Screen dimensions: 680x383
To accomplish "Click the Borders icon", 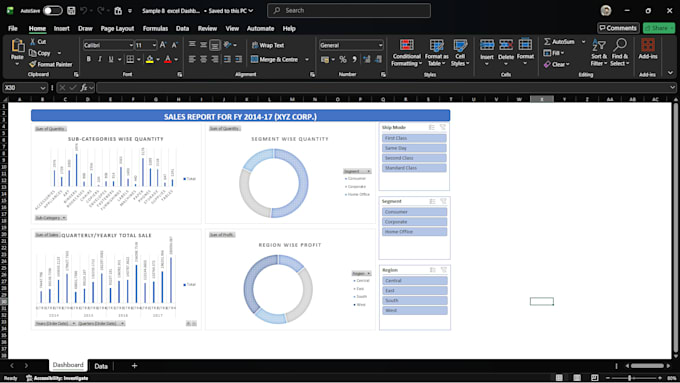I will pos(130,59).
